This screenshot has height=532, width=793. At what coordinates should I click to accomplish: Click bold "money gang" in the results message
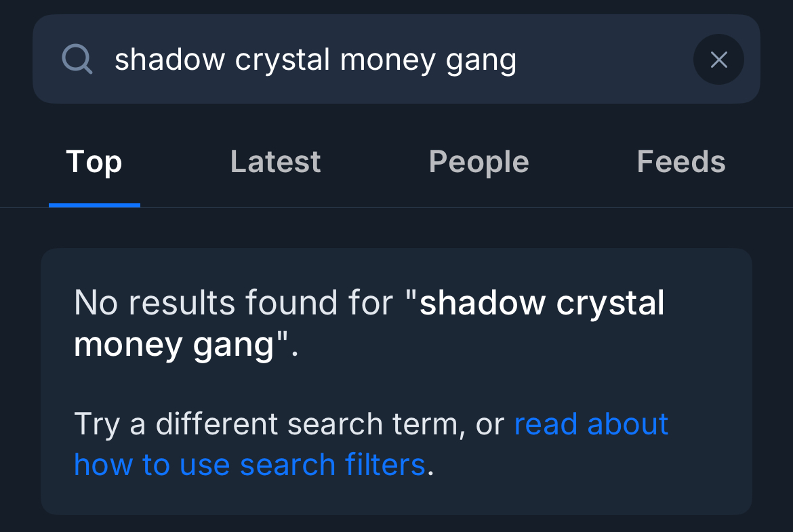[x=176, y=344]
